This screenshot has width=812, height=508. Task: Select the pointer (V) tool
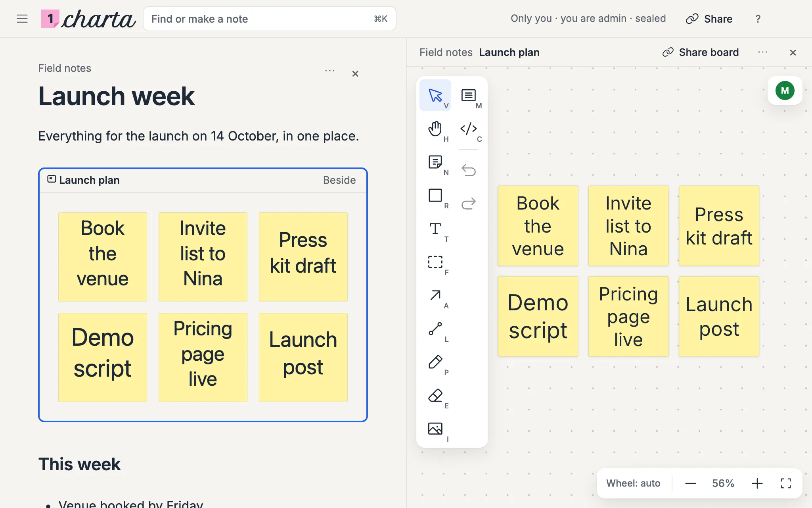pyautogui.click(x=435, y=95)
